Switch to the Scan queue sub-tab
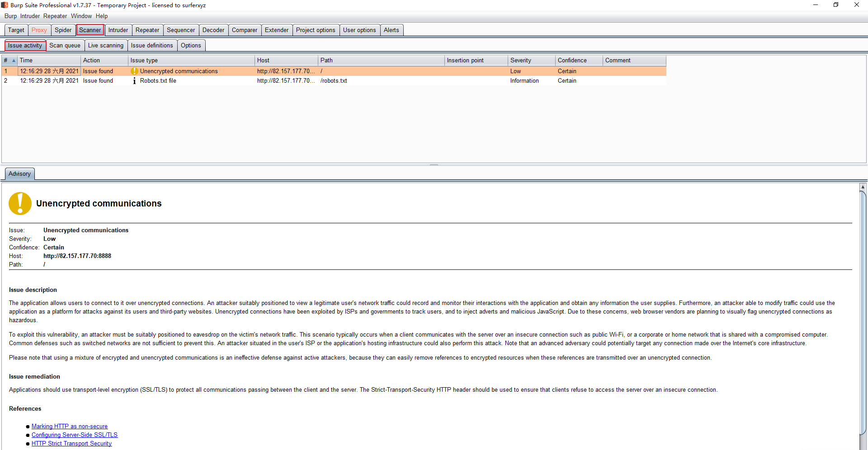This screenshot has height=450, width=868. 65,46
